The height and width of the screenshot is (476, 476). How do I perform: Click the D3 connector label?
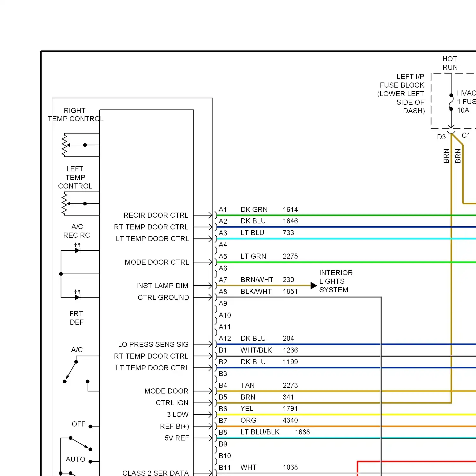point(441,137)
